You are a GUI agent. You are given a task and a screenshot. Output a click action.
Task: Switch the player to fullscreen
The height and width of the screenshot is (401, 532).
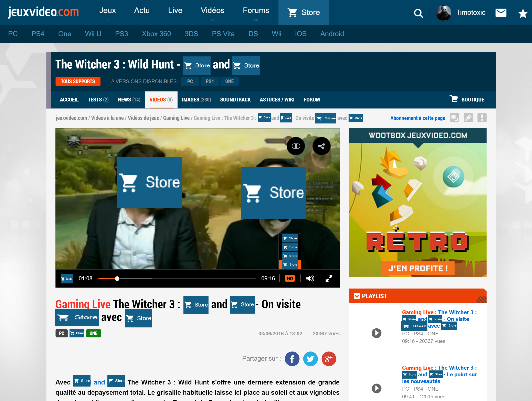click(329, 278)
